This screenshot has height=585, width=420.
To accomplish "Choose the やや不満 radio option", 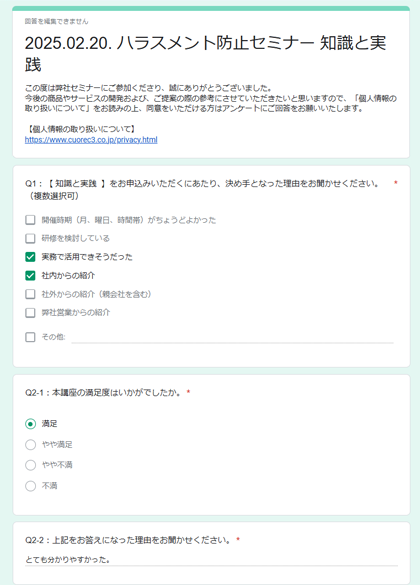I will click(31, 465).
